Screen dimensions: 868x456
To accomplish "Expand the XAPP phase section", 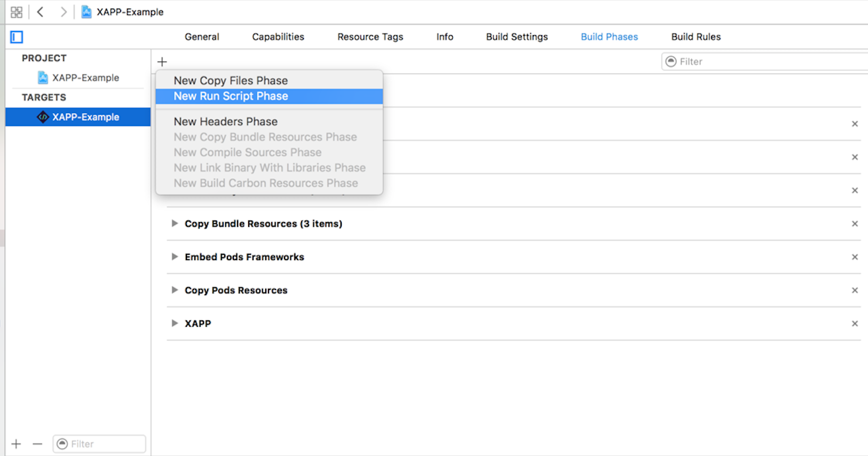I will pyautogui.click(x=174, y=323).
